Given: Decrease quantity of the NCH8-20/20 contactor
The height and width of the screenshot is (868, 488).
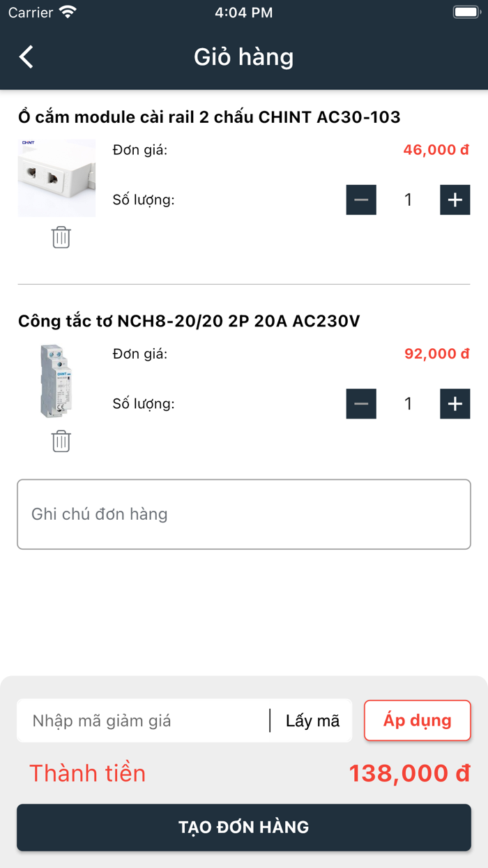Looking at the screenshot, I should tap(361, 403).
